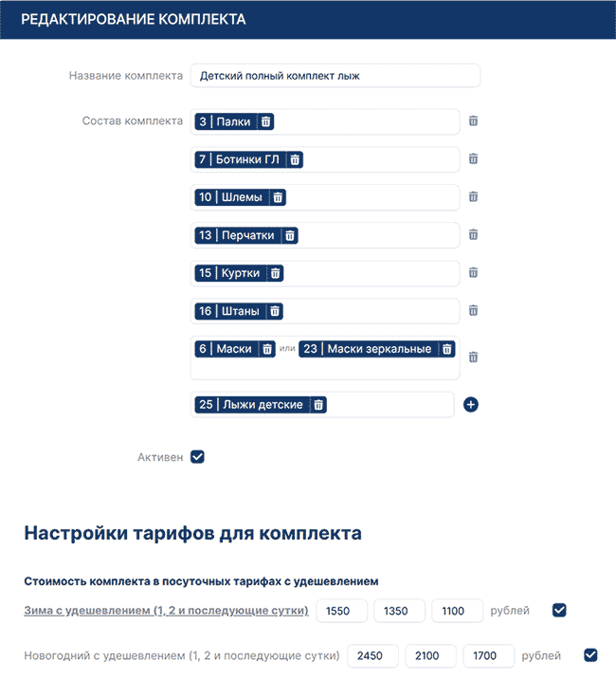Click the 1700 New Year price field
This screenshot has width=616, height=679.
click(x=489, y=656)
